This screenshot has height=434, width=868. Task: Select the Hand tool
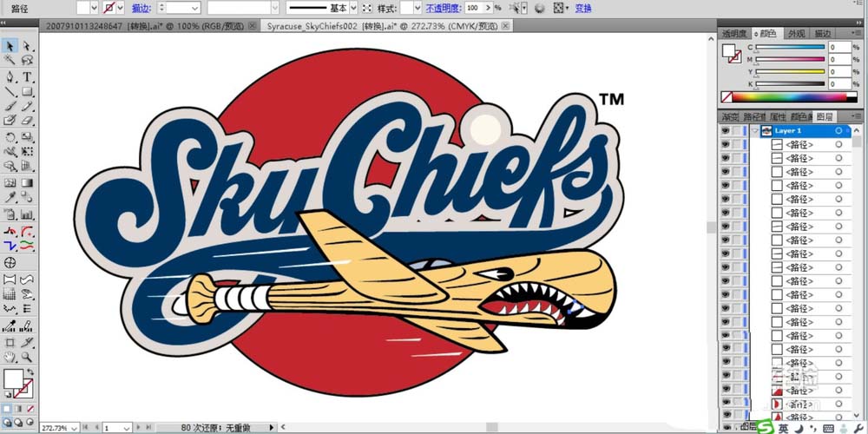[10, 357]
